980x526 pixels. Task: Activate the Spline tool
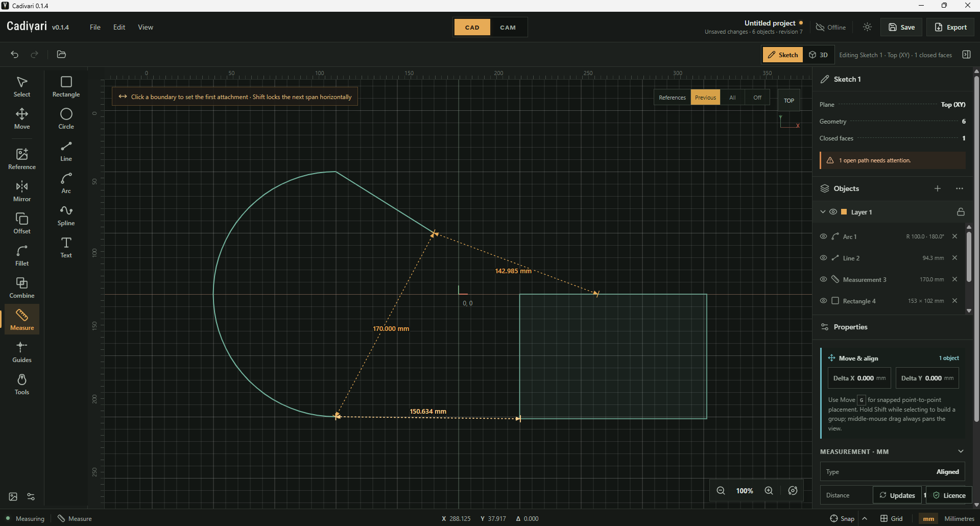[66, 216]
